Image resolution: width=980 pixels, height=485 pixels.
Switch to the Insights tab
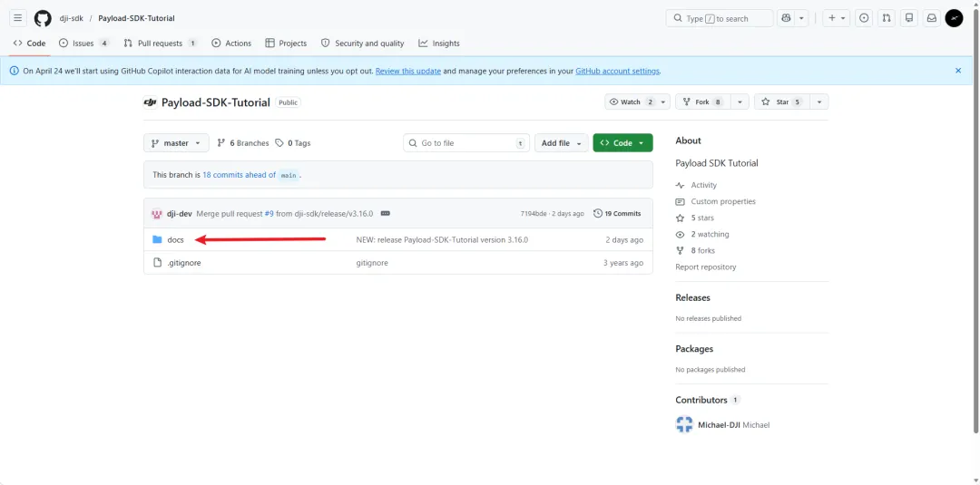(439, 44)
